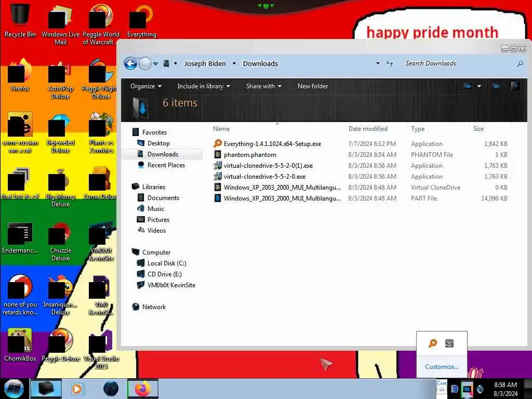Create a New folder
This screenshot has width=532, height=399.
312,86
